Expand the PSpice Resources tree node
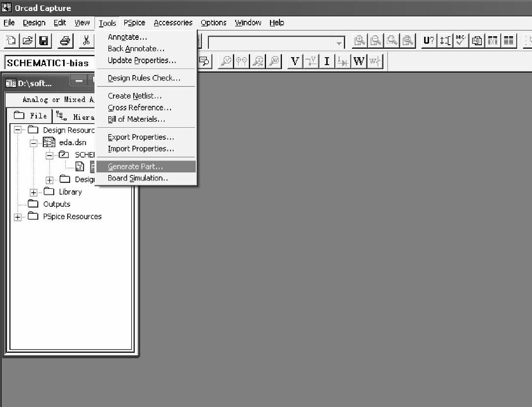Screen dimensions: 532x407 click(x=17, y=217)
